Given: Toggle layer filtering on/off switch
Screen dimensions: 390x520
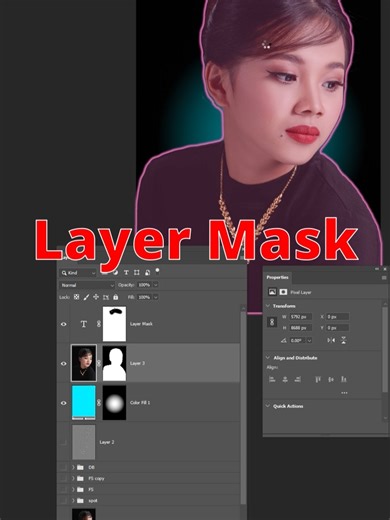Looking at the screenshot, I should click(x=157, y=271).
